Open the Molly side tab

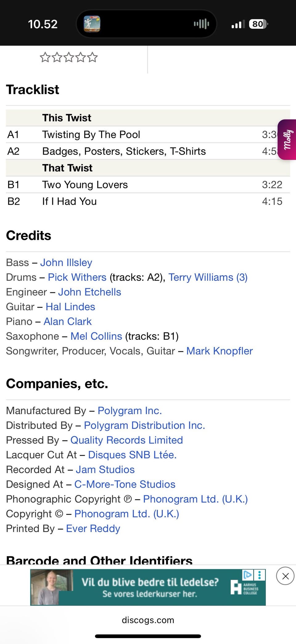(287, 139)
